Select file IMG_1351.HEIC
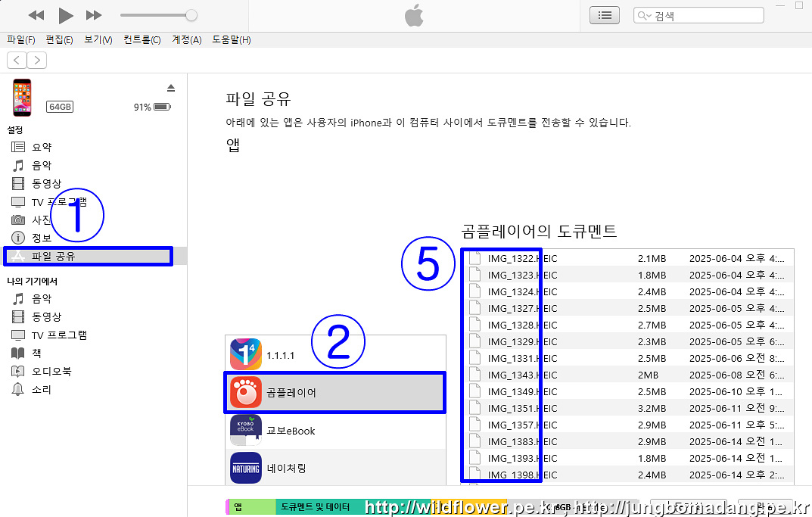Viewport: 812px width, 517px height. point(522,408)
